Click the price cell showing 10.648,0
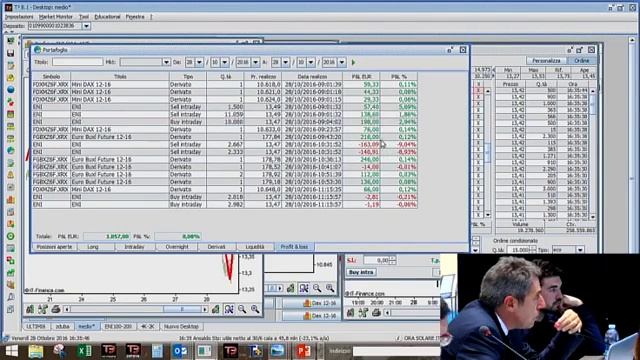 pyautogui.click(x=263, y=189)
